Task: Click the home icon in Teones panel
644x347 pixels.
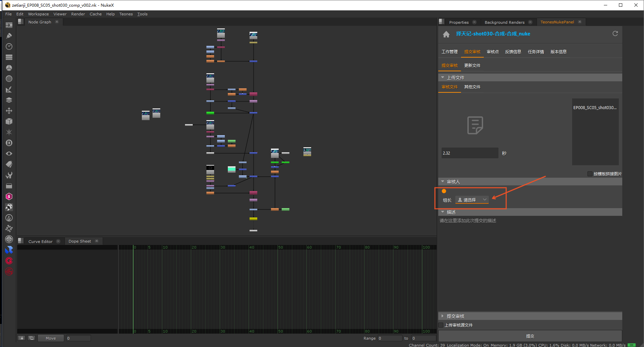Action: 446,34
